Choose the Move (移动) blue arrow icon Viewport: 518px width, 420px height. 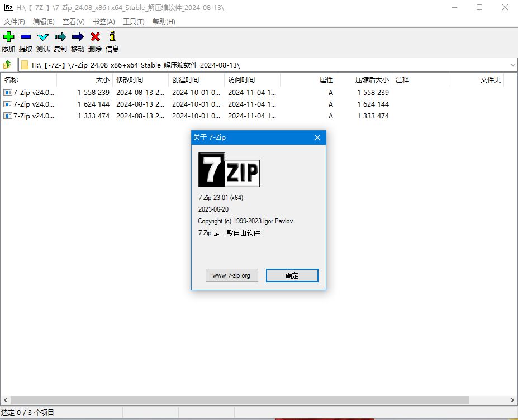click(78, 37)
